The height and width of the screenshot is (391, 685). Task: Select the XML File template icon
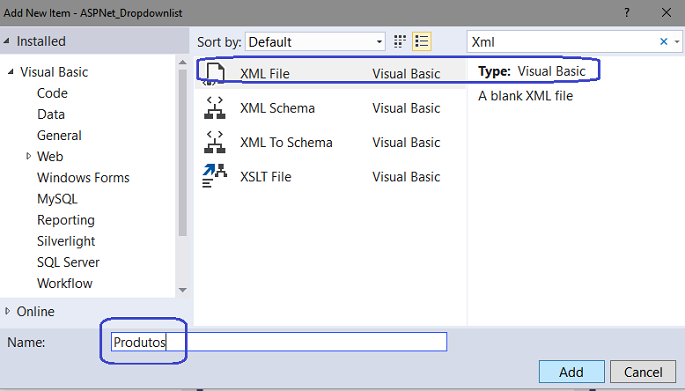(215, 73)
